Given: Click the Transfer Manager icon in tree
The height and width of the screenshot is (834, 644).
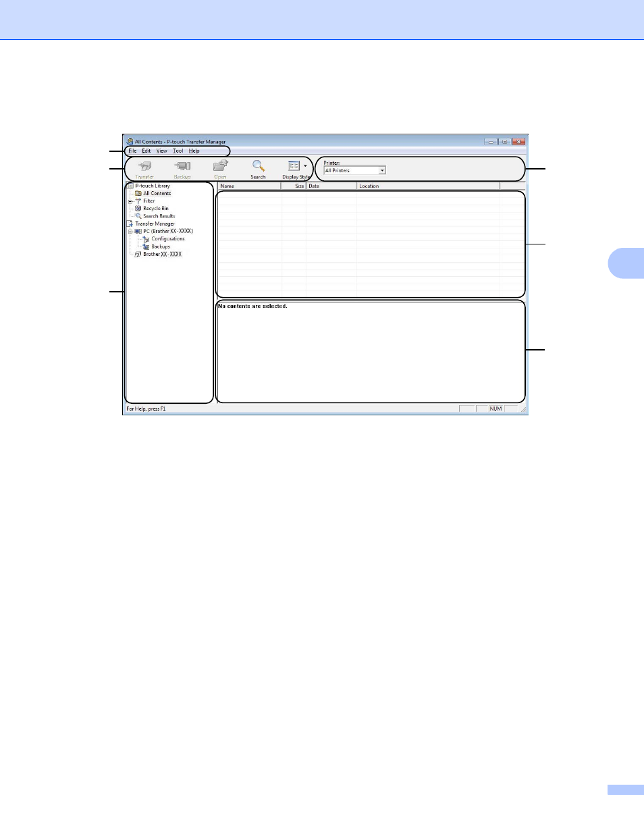Looking at the screenshot, I should (x=130, y=224).
